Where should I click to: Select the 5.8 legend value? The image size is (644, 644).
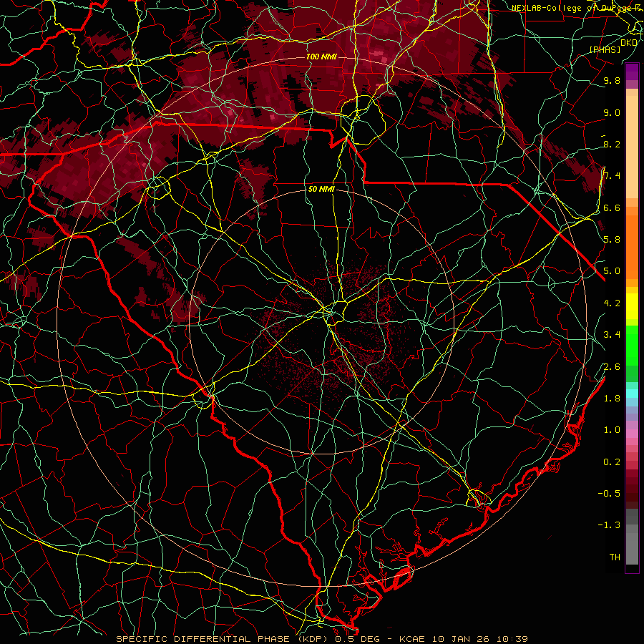[x=612, y=240]
